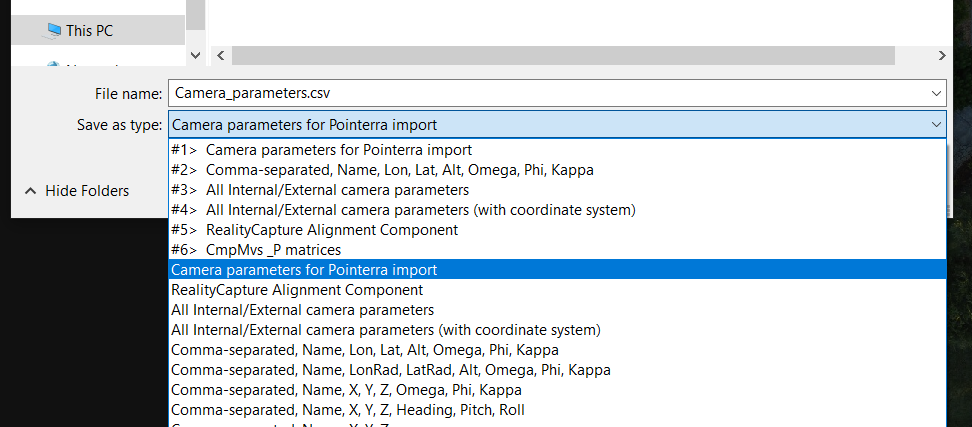972x427 pixels.
Task: Open the File name dropdown arrow
Action: [x=936, y=94]
